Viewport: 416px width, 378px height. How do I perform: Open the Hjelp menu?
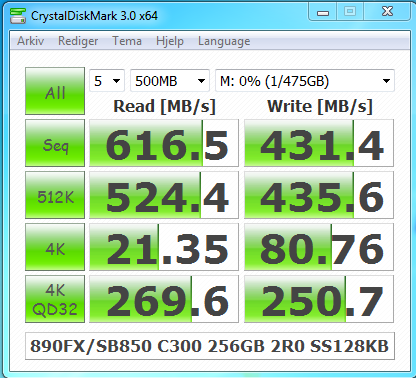(x=170, y=41)
